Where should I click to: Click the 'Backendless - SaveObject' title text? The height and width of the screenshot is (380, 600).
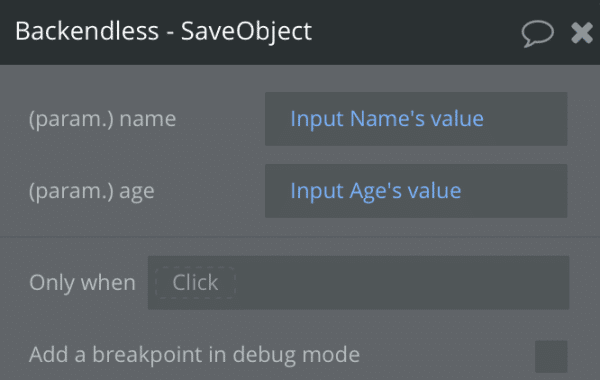pyautogui.click(x=163, y=31)
